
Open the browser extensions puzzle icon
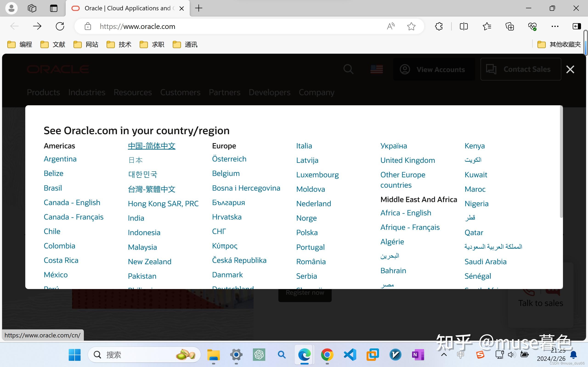click(x=438, y=26)
